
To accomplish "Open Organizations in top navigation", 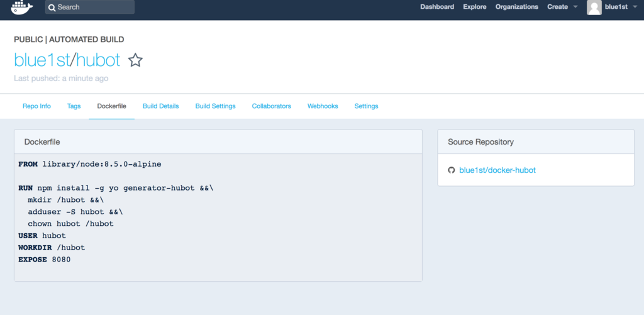I will pyautogui.click(x=517, y=6).
